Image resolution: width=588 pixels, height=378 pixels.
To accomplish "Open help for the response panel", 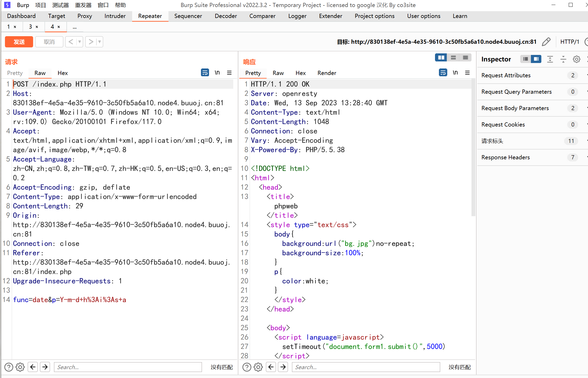I will [247, 367].
